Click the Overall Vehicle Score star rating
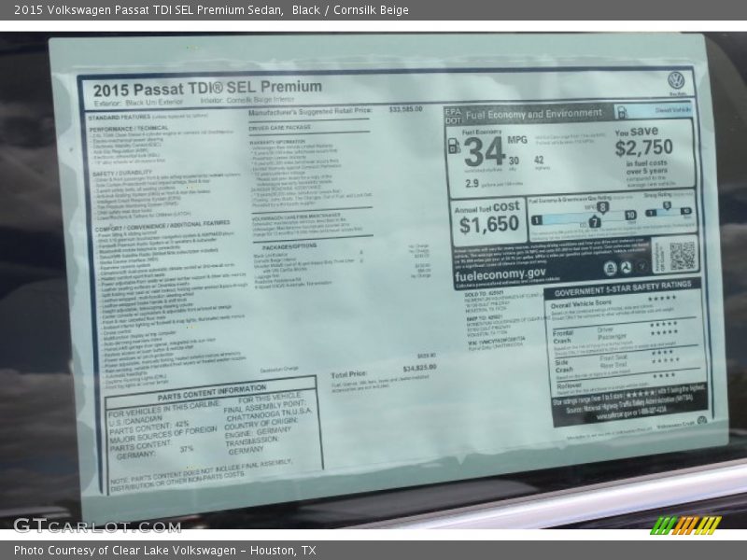Viewport: 747px width, 560px height. pyautogui.click(x=662, y=298)
